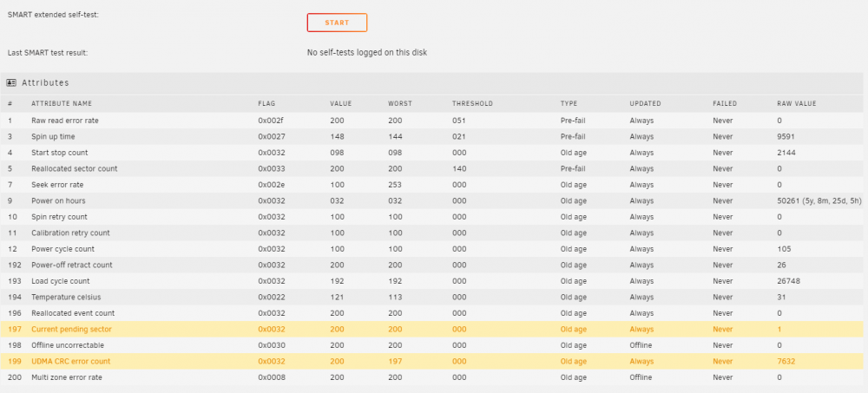
Task: Click the RAW VALUE column header
Action: [797, 103]
